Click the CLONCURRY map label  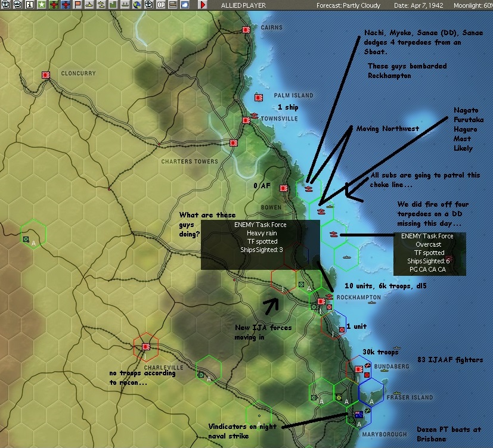(78, 73)
